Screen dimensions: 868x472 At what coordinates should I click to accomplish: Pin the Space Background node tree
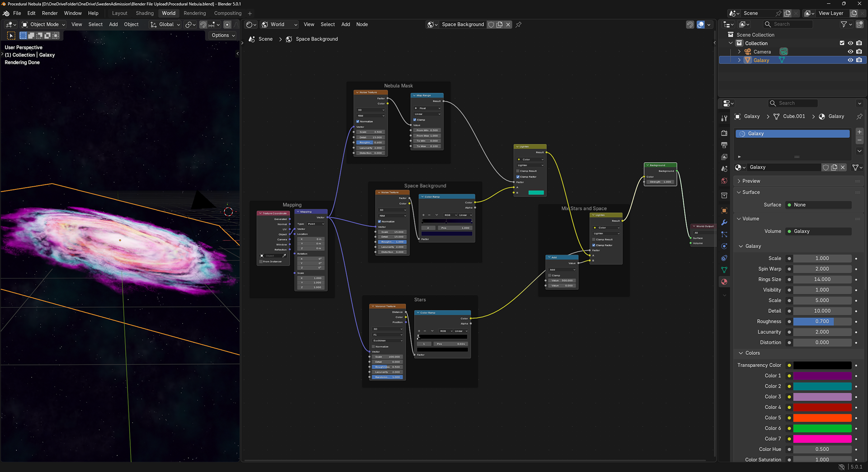pyautogui.click(x=519, y=24)
